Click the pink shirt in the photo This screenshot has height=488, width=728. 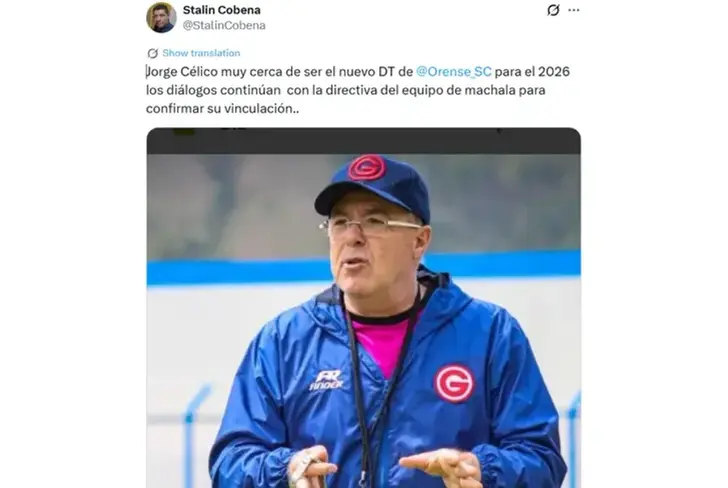382,344
